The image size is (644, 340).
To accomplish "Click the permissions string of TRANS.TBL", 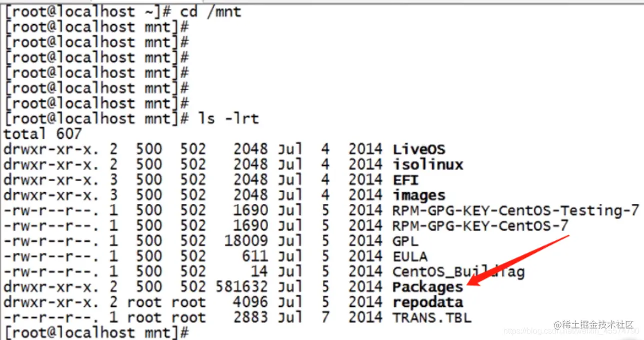I will pos(52,318).
